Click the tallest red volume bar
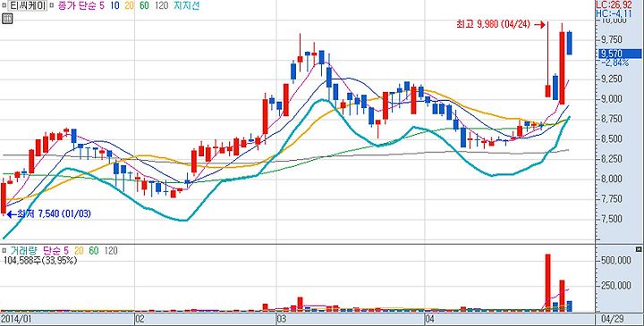Viewport: 644px width, 326px height. coord(547,283)
